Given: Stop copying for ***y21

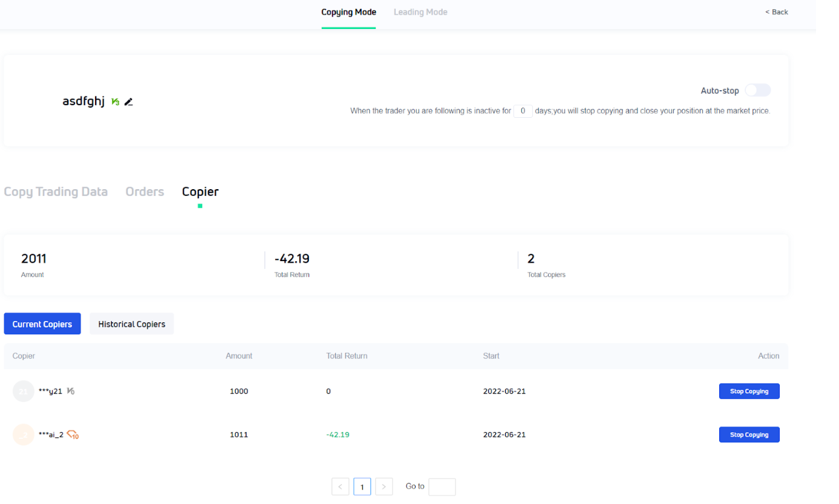Looking at the screenshot, I should point(749,391).
